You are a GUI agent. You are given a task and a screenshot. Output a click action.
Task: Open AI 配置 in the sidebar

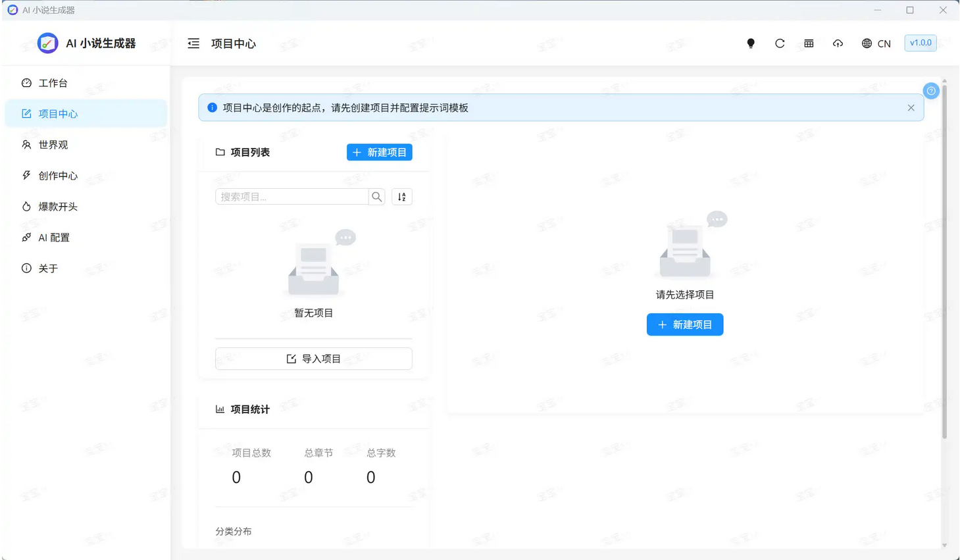point(86,238)
